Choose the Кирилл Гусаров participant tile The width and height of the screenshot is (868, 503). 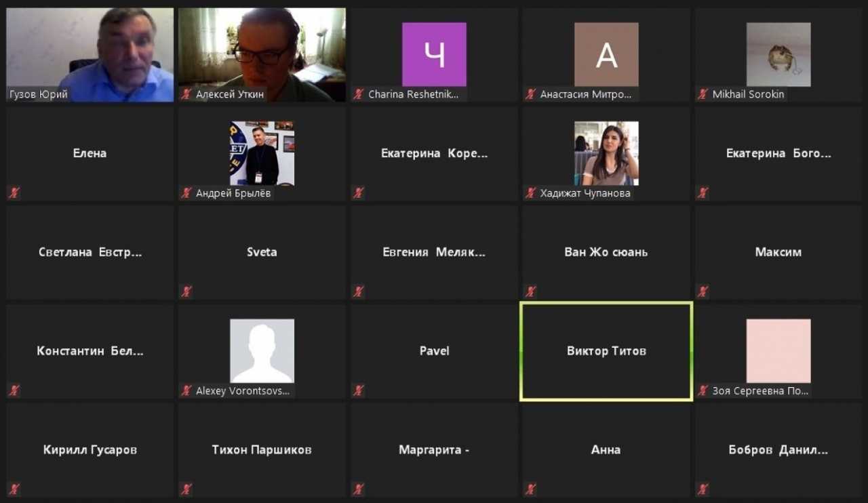(90, 449)
